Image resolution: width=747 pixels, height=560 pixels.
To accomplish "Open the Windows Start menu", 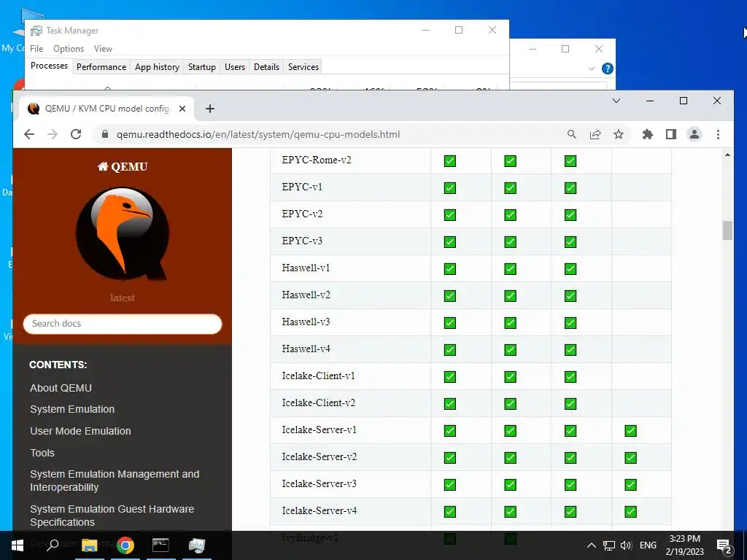I will (x=18, y=545).
